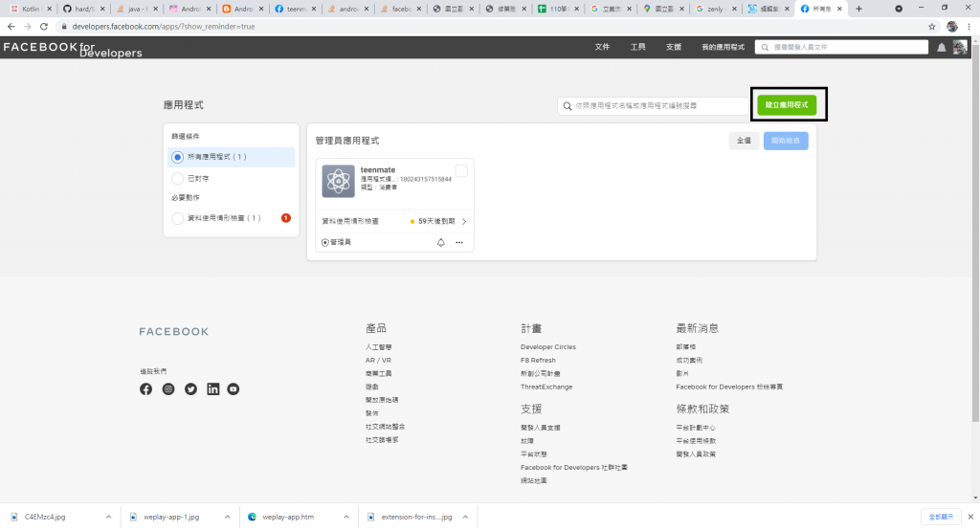Close the downloads bar with X
Viewport: 980px width, 531px height.
point(970,517)
